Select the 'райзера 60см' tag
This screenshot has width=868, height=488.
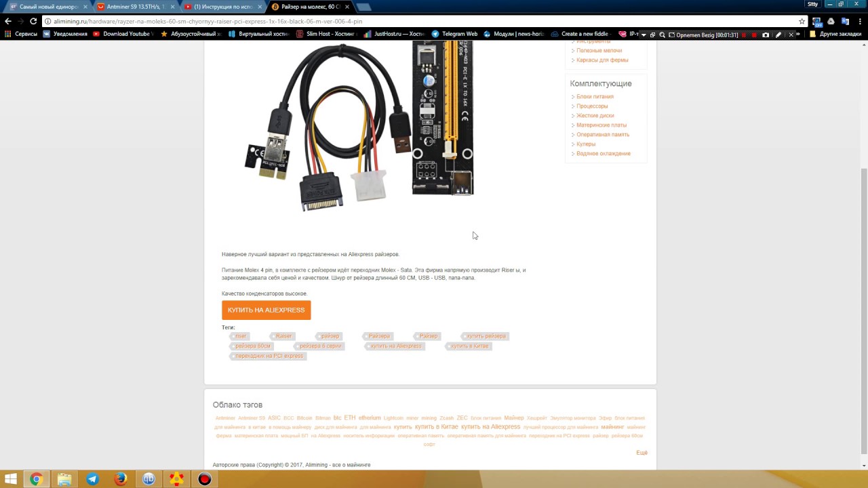pyautogui.click(x=252, y=346)
